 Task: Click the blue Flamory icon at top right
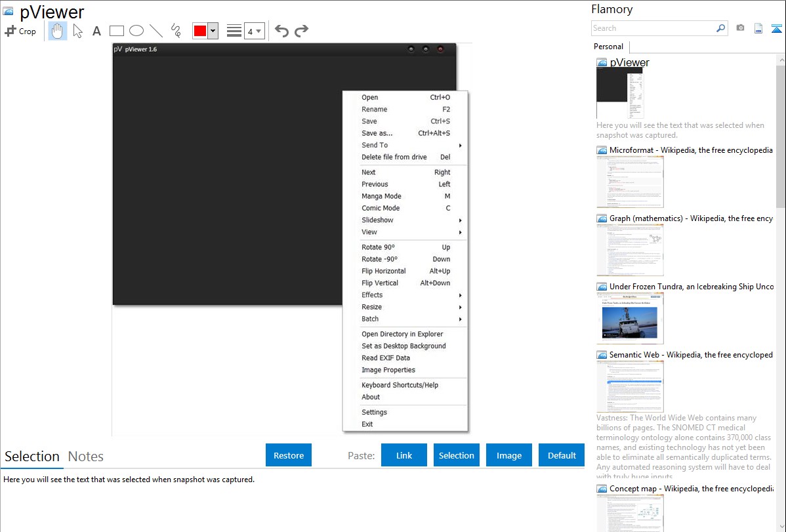coord(776,28)
